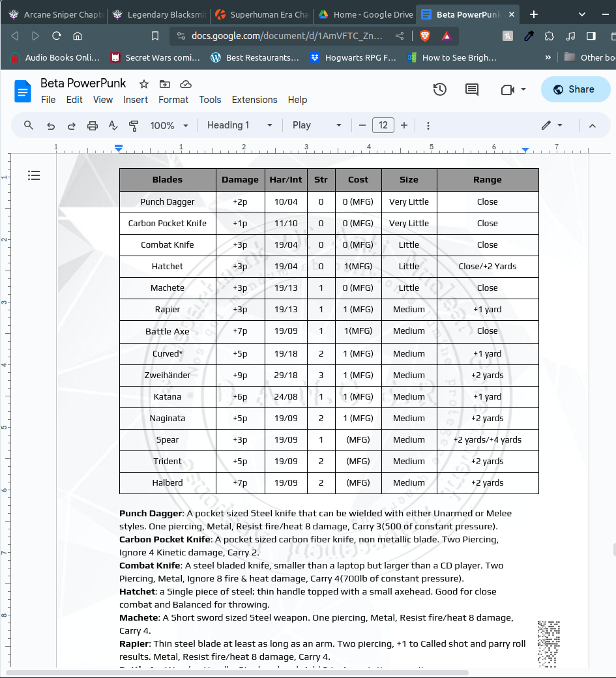Image resolution: width=616 pixels, height=678 pixels.
Task: Click the font size field showing 12
Action: pos(383,125)
